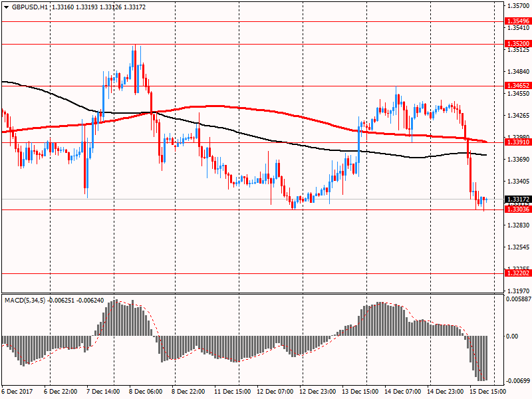
Task: Click the 1.34840 price scale value
Action: point(518,72)
